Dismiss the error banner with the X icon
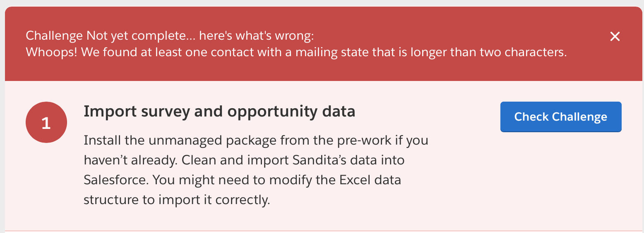 pos(615,37)
